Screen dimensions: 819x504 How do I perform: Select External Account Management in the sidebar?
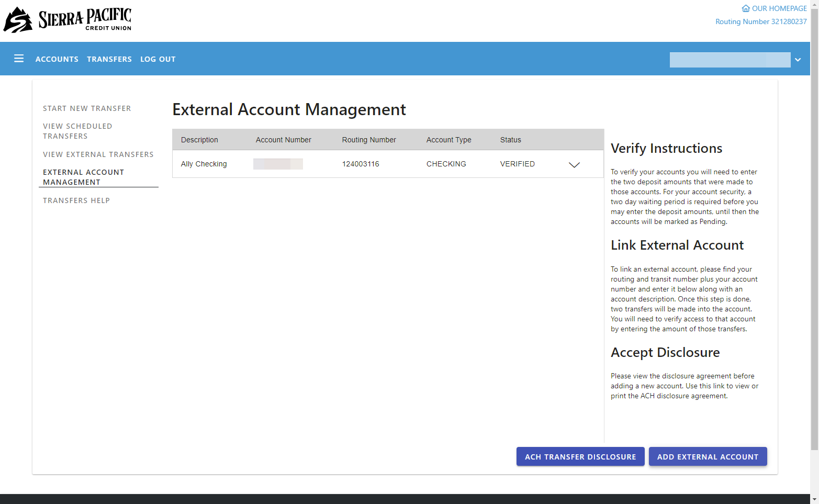click(x=84, y=177)
